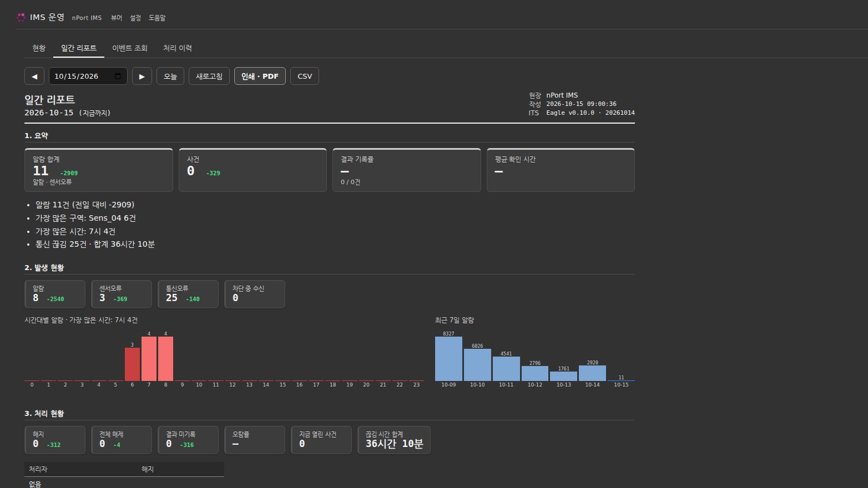Screen dimensions: 868x488
Task: Click the 지금 열린 사건 tile
Action: click(321, 440)
